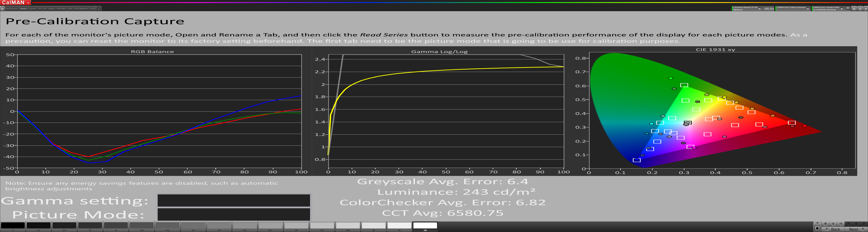Add a new tab with plus icon
This screenshot has height=232, width=868.
coord(98,9)
